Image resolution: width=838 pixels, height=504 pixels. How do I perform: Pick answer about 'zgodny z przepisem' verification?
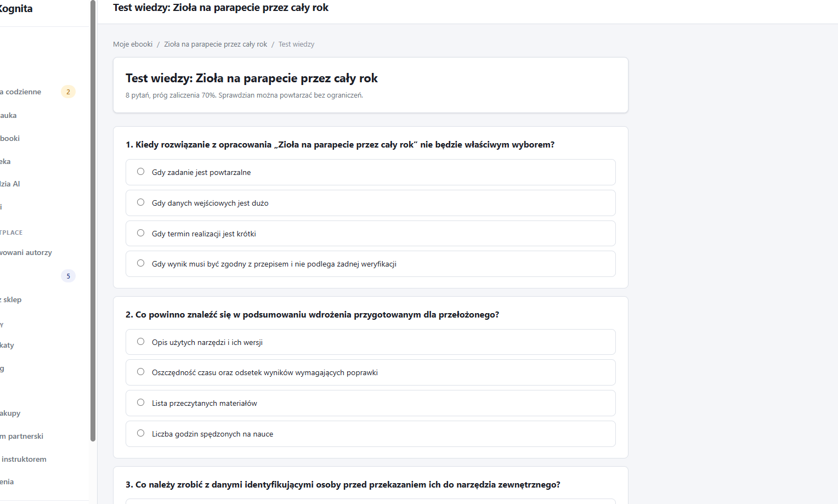tap(370, 264)
